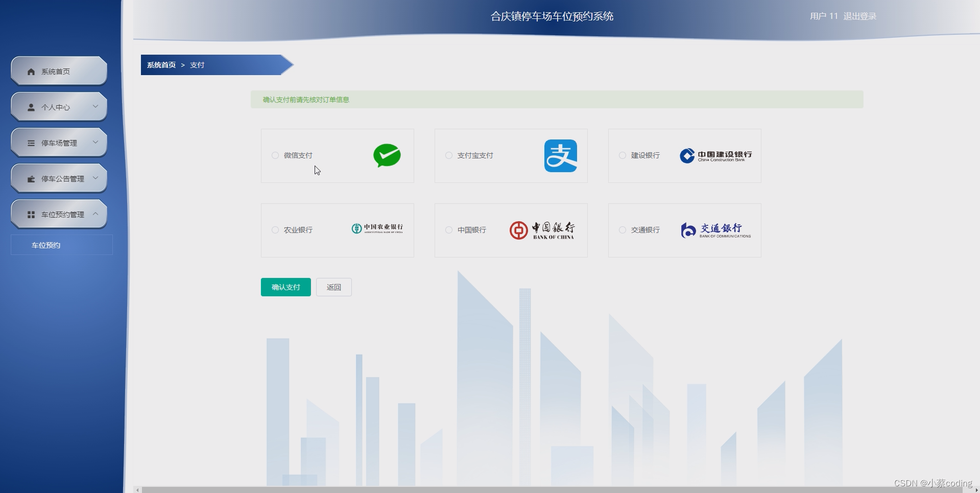The width and height of the screenshot is (980, 493).
Task: Click the 微信支付 label text
Action: pos(298,155)
